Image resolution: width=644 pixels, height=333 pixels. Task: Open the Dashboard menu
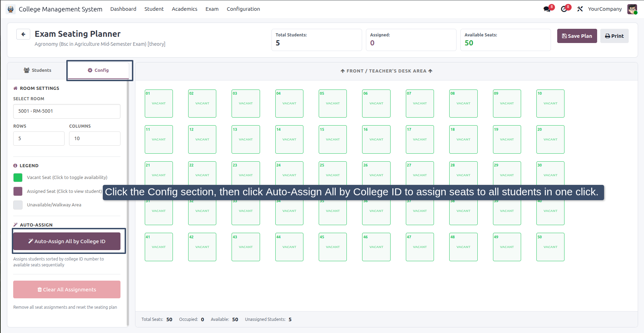click(x=123, y=9)
